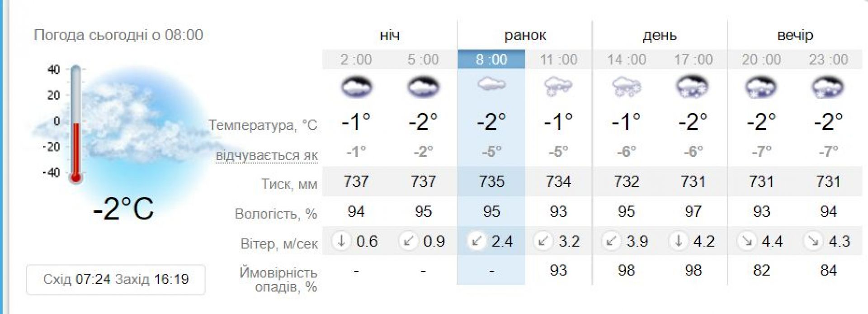The image size is (868, 314).
Task: Click the 23:00 night snow icon
Action: tap(828, 87)
